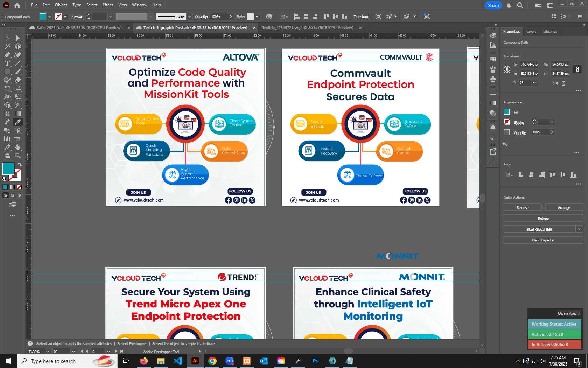Open the rotation angle dropdown
The height and width of the screenshot is (368, 588).
[534, 83]
